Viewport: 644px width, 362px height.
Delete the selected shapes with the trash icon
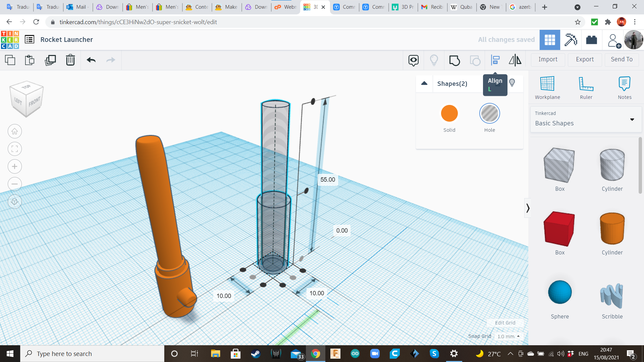pos(70,60)
